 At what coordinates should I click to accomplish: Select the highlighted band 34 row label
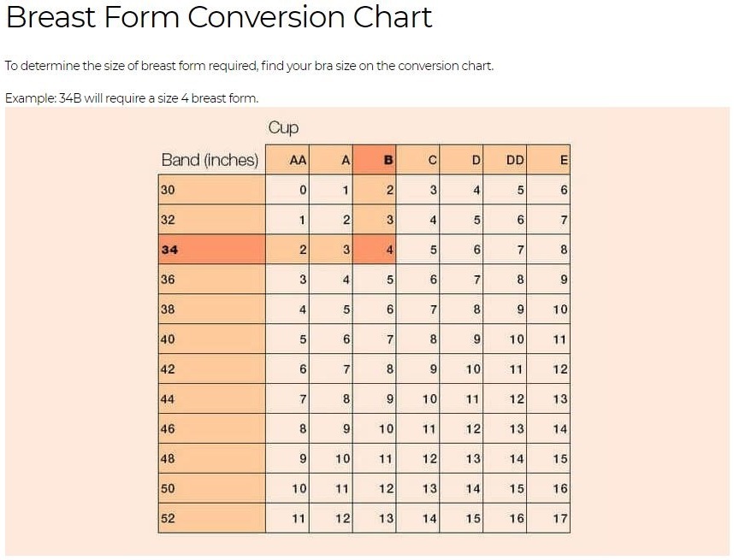[x=212, y=250]
